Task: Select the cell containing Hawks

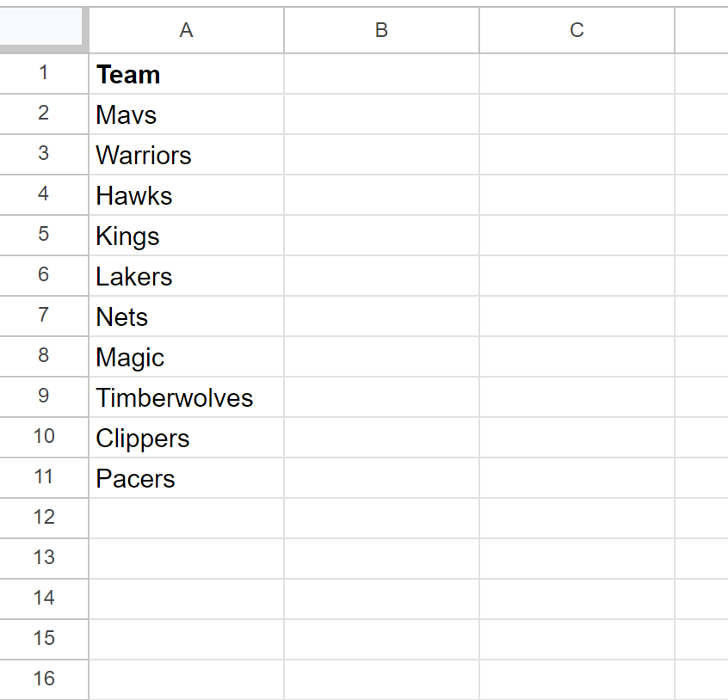Action: pos(186,195)
